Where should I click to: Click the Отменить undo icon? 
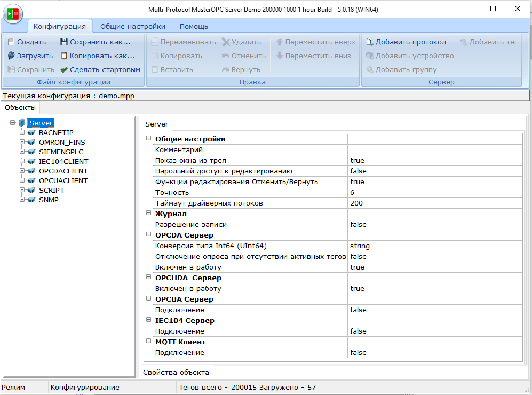(x=226, y=56)
